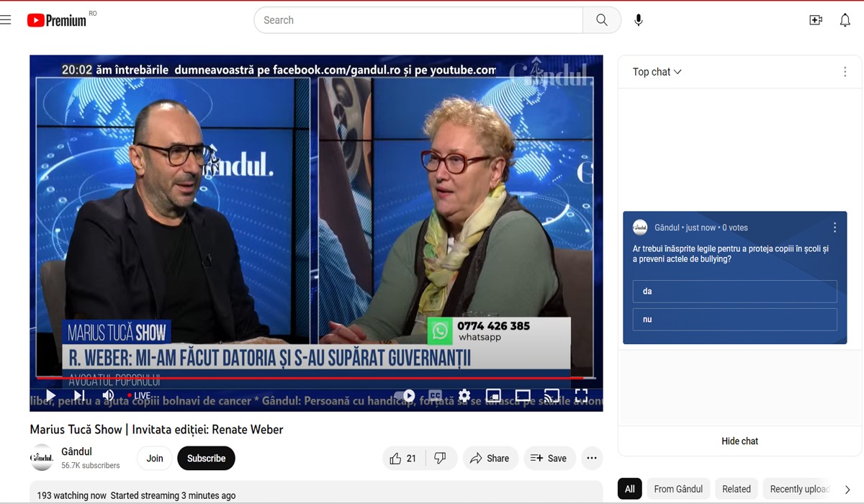Viewport: 864px width, 504px height.
Task: Expand the description '193 watching now' box
Action: coord(316,492)
